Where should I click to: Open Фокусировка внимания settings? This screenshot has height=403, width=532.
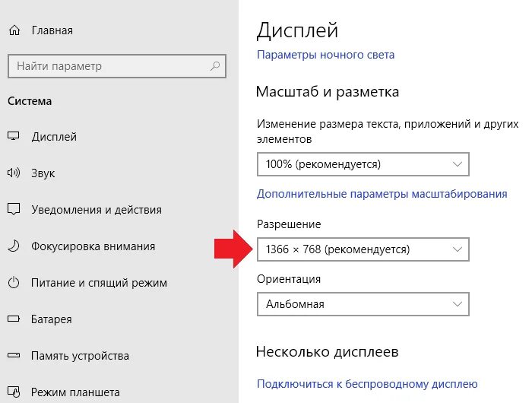pyautogui.click(x=93, y=246)
